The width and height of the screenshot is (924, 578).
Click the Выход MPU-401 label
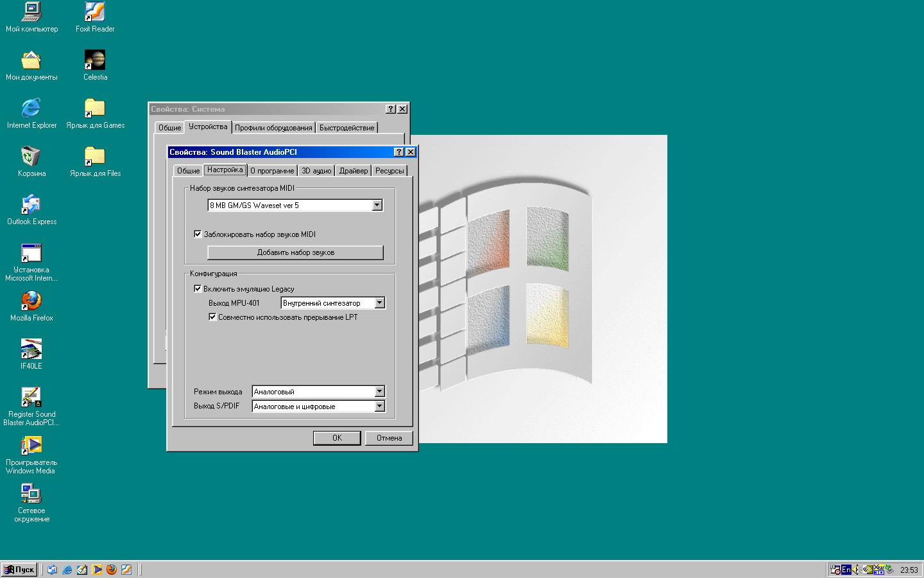234,303
